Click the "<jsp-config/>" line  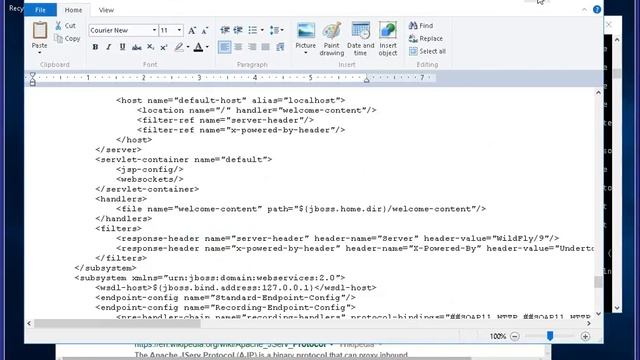(x=150, y=169)
